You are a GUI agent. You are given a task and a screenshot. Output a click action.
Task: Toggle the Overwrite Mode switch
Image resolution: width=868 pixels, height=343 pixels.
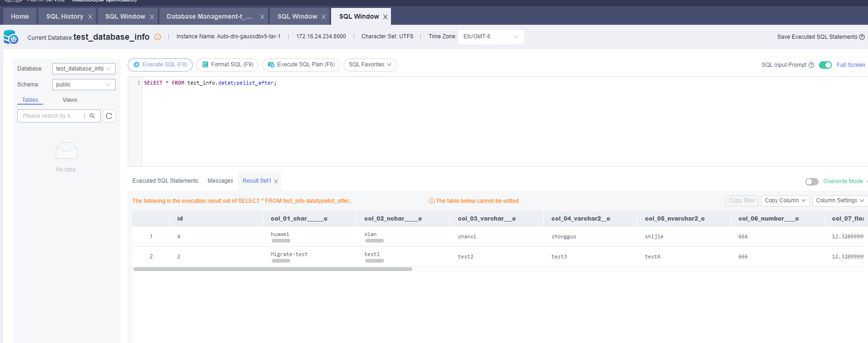tap(812, 181)
